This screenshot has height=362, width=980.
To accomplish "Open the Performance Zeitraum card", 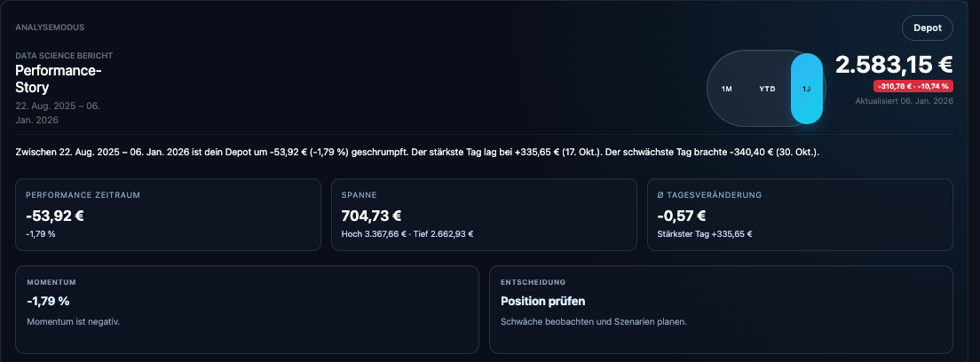I will click(168, 215).
